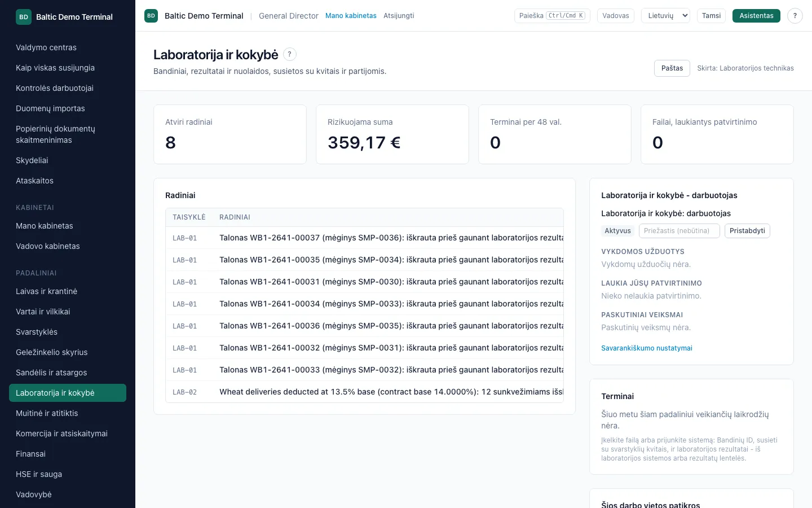Open Muitinė ir atitiktis
Viewport: 812px width, 508px height.
pyautogui.click(x=68, y=413)
